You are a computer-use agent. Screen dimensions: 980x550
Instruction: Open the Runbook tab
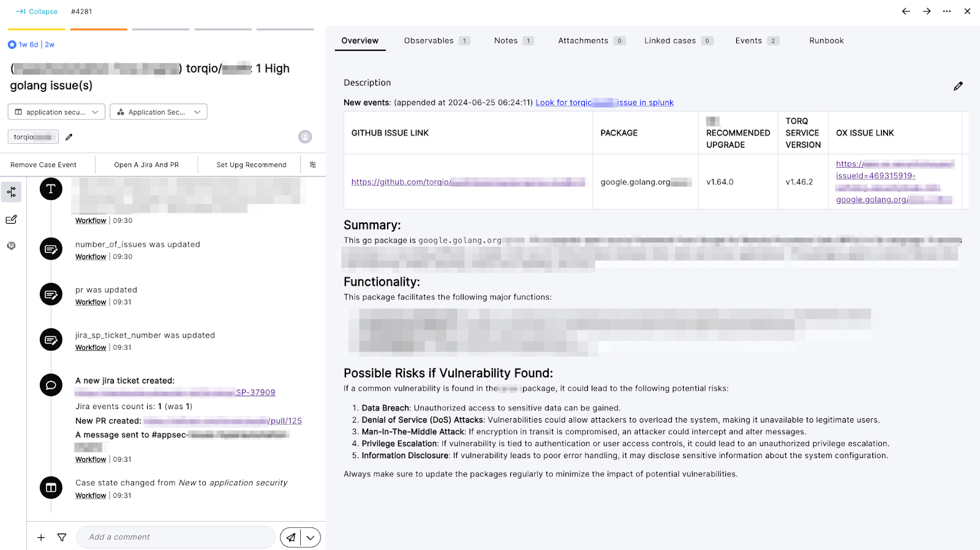[826, 41]
